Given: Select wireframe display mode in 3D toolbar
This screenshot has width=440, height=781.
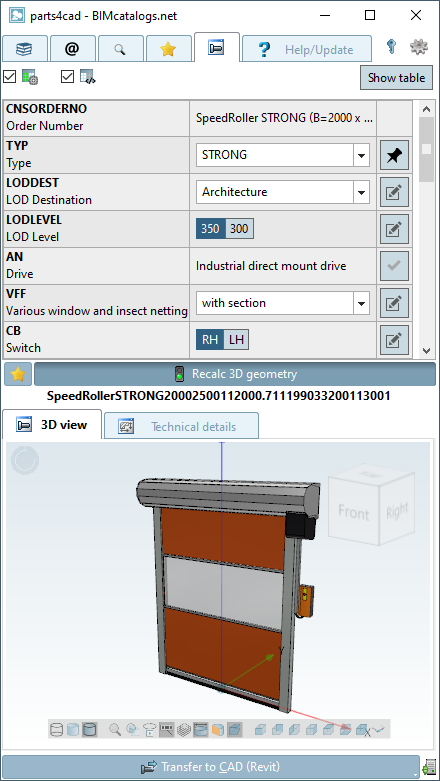Looking at the screenshot, I should pyautogui.click(x=57, y=730).
